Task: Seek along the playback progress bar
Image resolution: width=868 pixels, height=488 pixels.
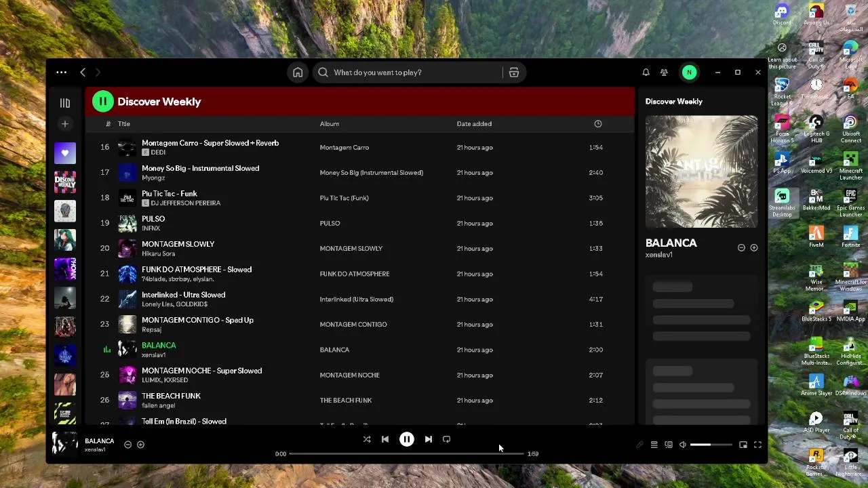Action: click(x=407, y=454)
